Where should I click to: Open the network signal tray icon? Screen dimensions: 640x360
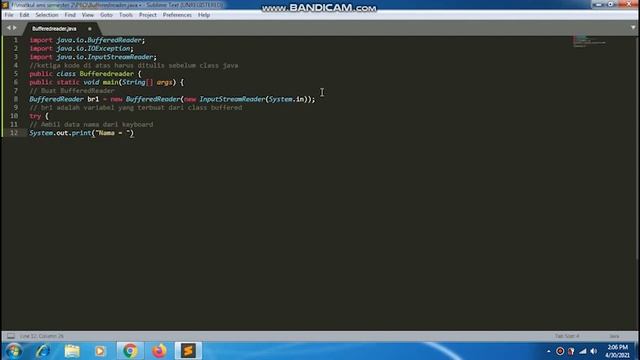tap(583, 351)
